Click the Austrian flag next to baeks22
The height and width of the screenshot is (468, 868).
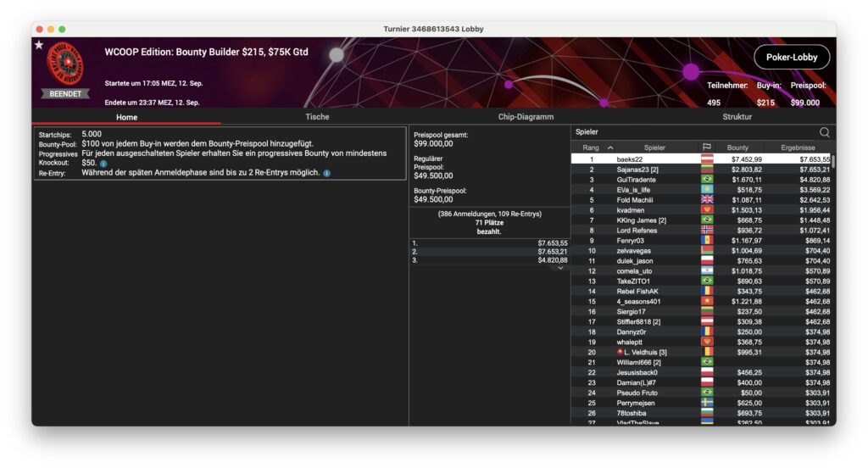[x=707, y=159]
